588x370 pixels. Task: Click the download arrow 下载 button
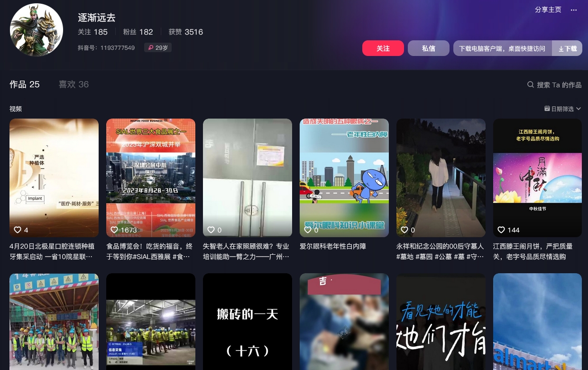pos(567,48)
